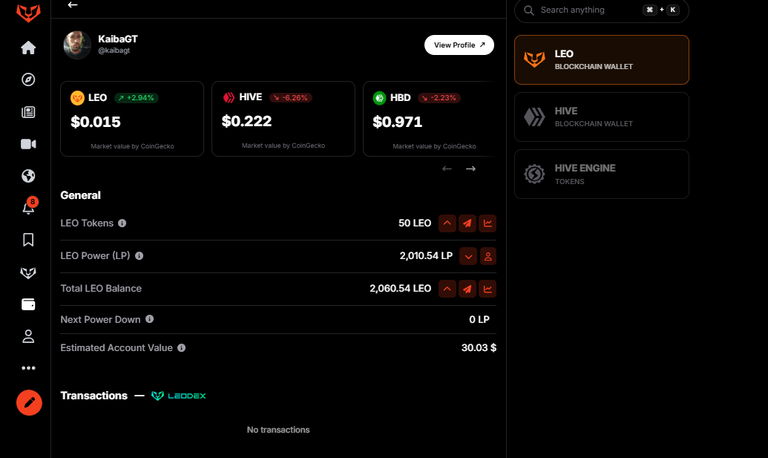The width and height of the screenshot is (768, 458).
Task: Click info icon beside LEO Tokens
Action: tap(122, 223)
